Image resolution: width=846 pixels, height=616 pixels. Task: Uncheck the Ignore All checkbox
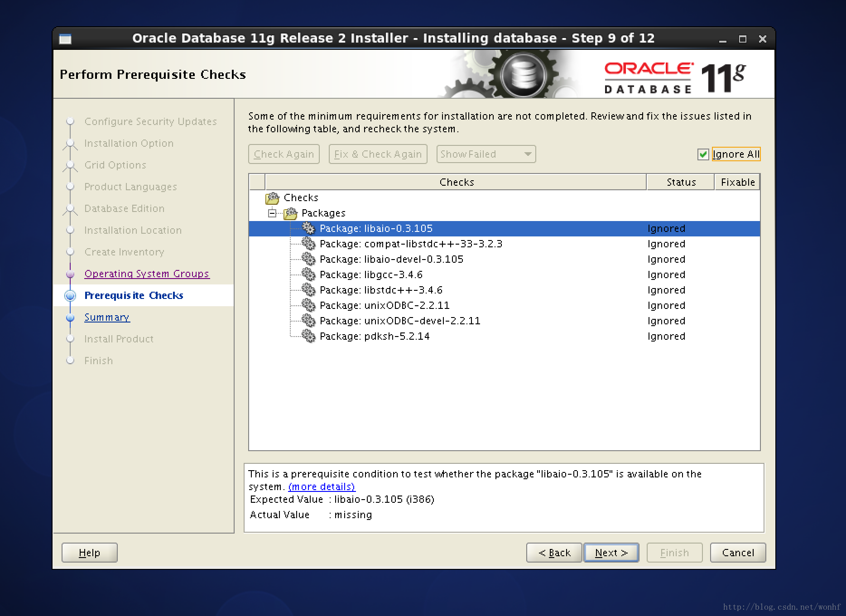point(703,154)
